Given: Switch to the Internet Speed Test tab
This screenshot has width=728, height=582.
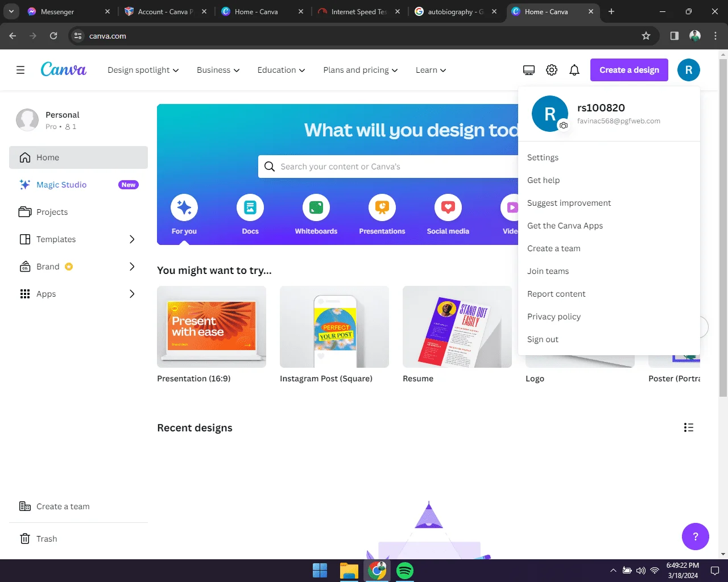Looking at the screenshot, I should [x=359, y=11].
